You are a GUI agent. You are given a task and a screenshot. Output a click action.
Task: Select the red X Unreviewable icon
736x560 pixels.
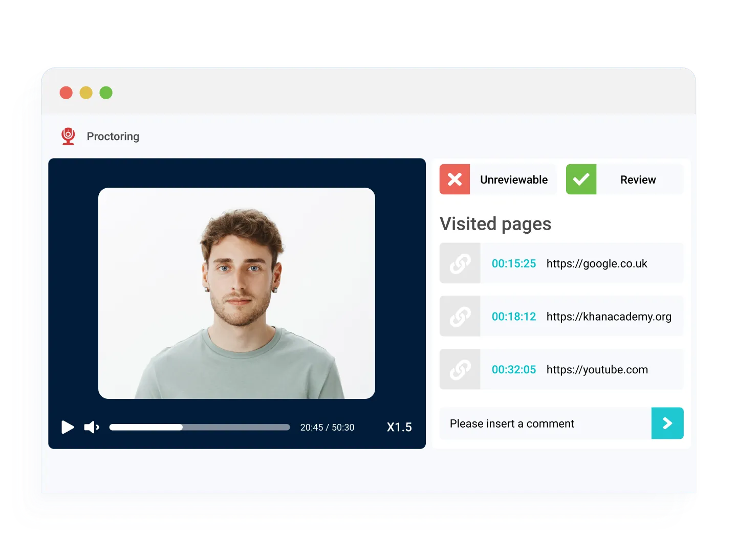454,179
